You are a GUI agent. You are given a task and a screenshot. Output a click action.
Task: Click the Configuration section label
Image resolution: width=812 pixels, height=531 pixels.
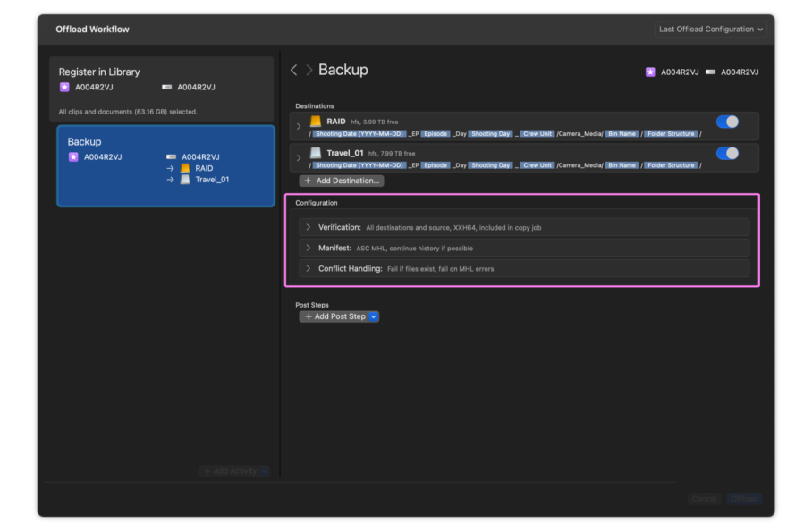[317, 203]
